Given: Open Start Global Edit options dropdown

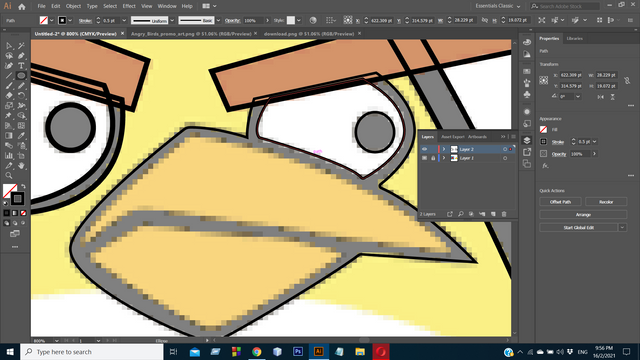Looking at the screenshot, I should [622, 228].
